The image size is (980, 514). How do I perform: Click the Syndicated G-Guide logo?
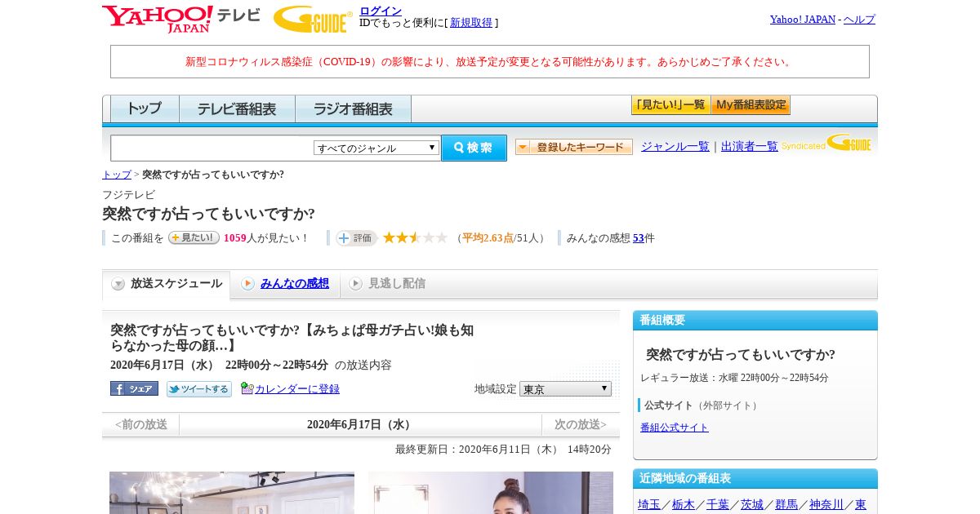click(x=826, y=144)
